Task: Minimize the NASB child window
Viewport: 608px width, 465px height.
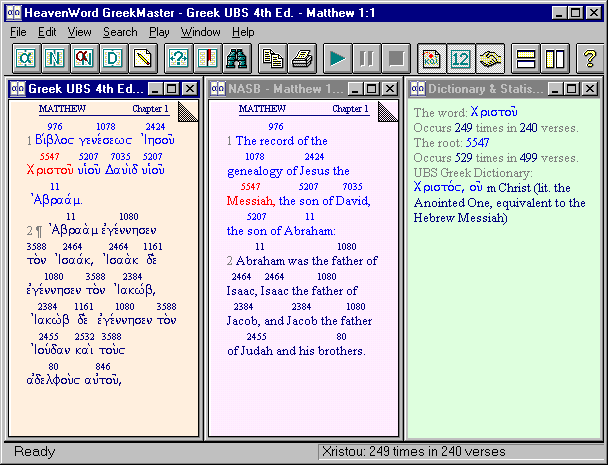Action: click(355, 89)
